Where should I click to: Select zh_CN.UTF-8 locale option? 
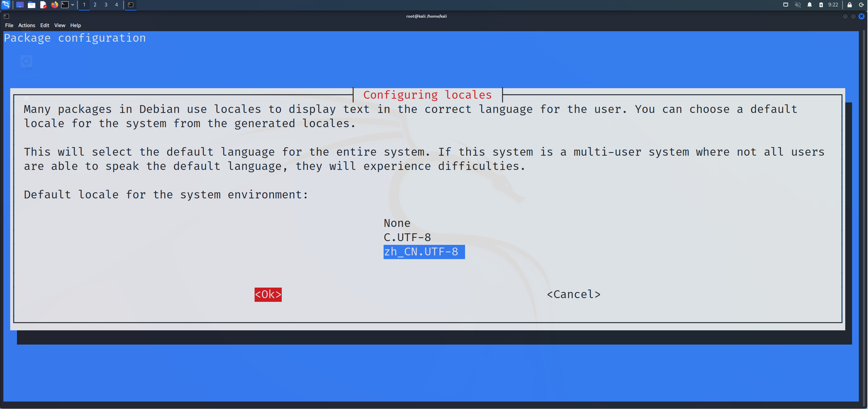[424, 252]
